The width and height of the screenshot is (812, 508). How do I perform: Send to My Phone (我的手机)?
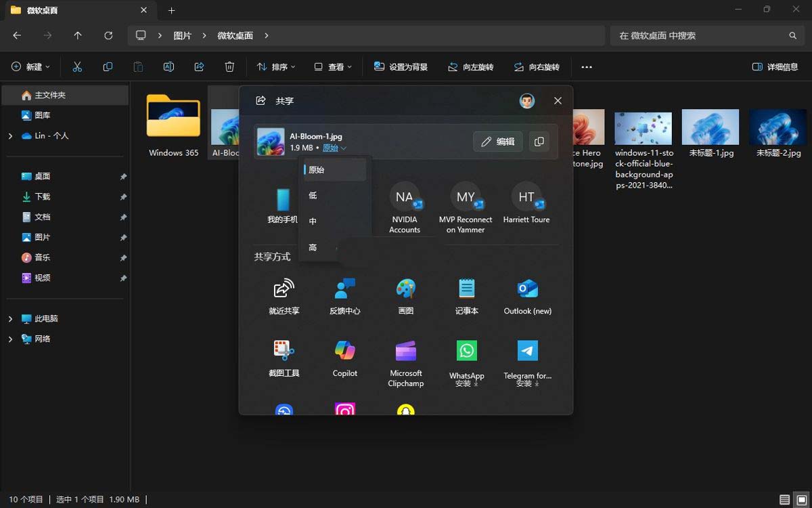[283, 206]
